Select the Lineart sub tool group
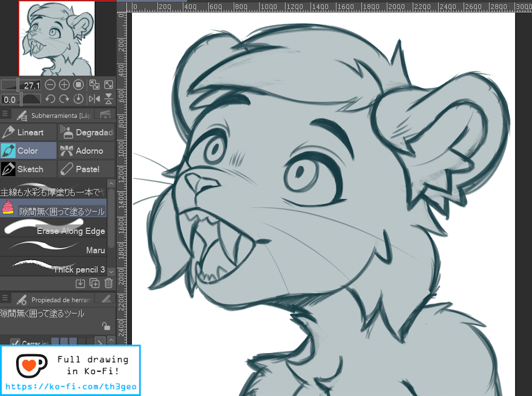The image size is (532, 396). click(29, 132)
